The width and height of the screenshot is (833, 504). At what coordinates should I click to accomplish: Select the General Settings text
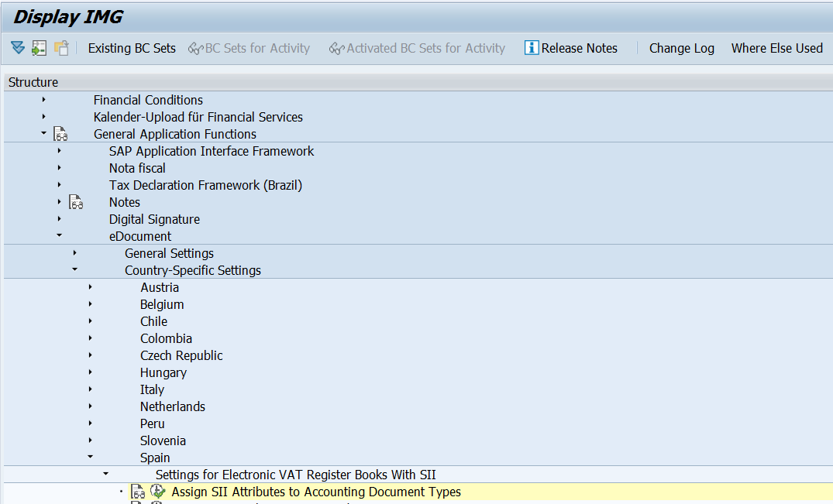click(169, 254)
